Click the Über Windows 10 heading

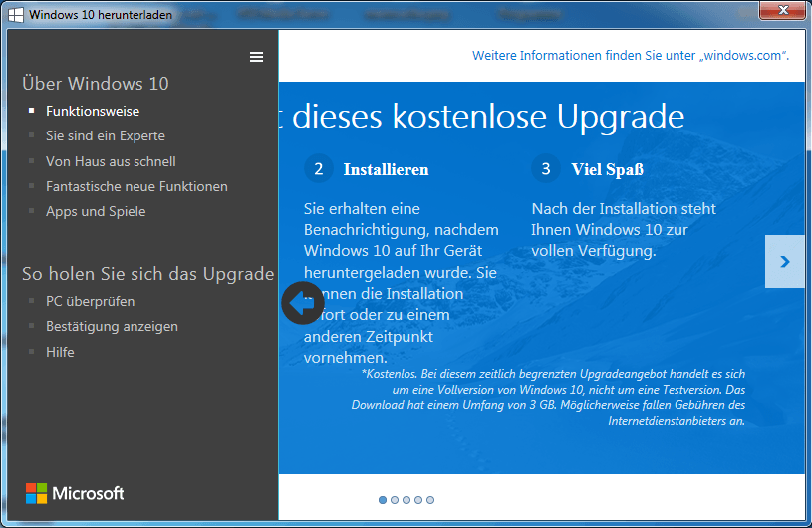(96, 84)
